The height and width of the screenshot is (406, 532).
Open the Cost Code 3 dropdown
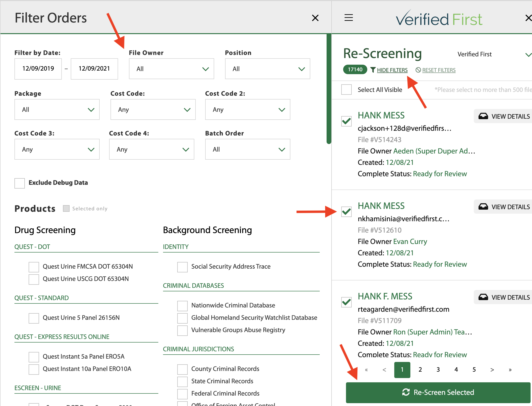[x=57, y=149]
